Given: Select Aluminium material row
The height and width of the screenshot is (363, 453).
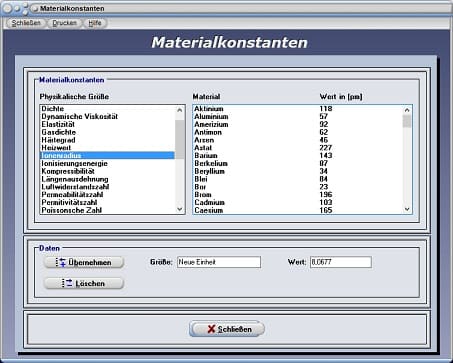Looking at the screenshot, I should pyautogui.click(x=298, y=116).
